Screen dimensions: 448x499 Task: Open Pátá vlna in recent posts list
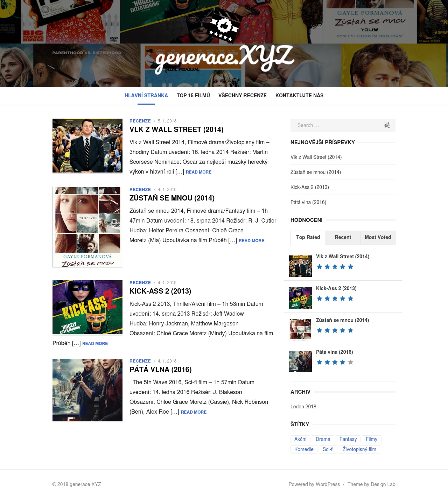coord(308,202)
